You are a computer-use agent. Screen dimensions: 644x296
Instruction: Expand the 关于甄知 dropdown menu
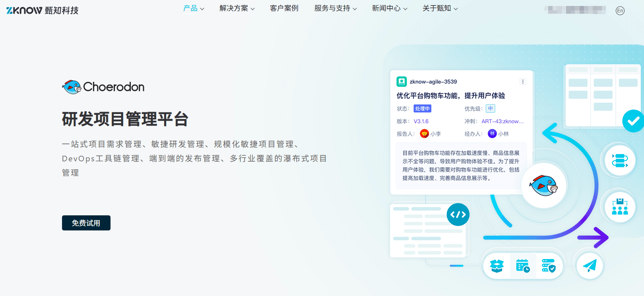[x=440, y=8]
